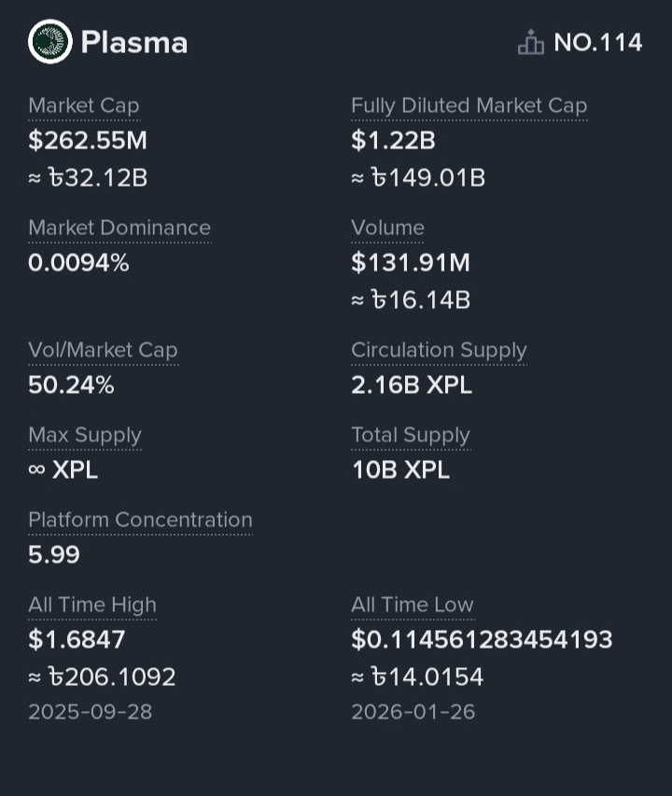Tap the All Time Low label

[413, 606]
